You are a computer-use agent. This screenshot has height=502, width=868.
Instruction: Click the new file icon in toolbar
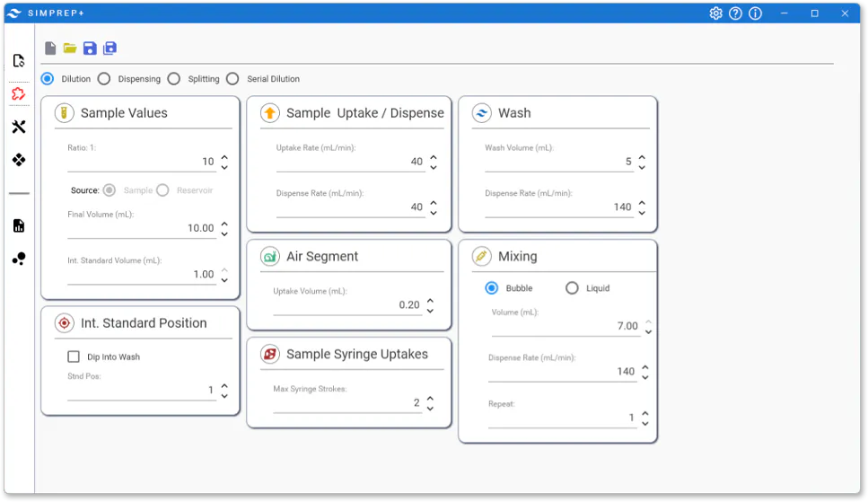click(50, 48)
